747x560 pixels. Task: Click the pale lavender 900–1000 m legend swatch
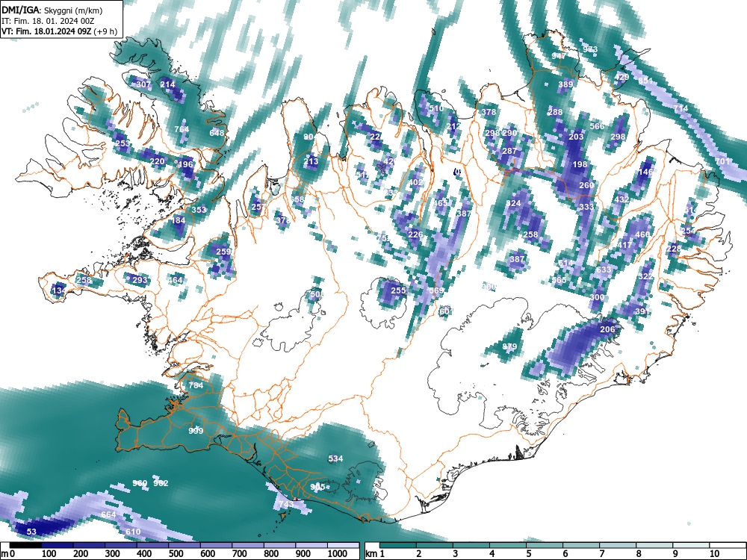click(x=311, y=545)
